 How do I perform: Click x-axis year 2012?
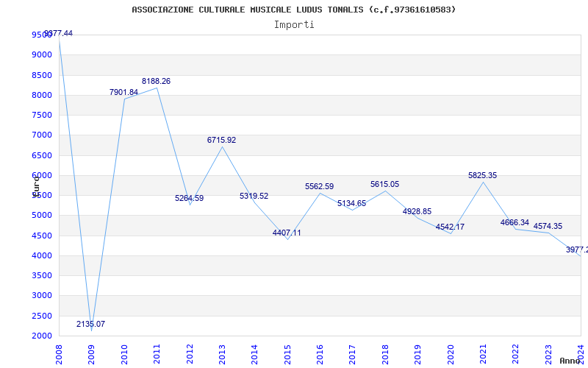190,355
